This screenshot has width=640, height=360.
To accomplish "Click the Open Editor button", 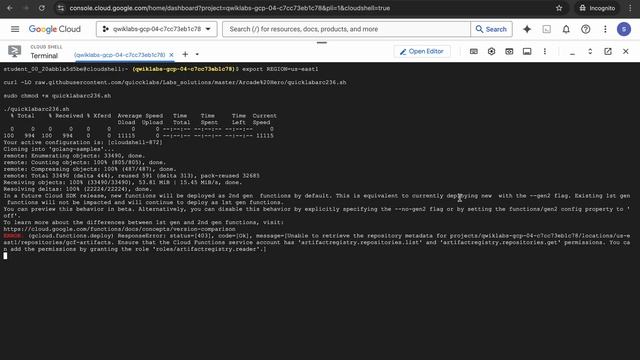I will point(422,51).
